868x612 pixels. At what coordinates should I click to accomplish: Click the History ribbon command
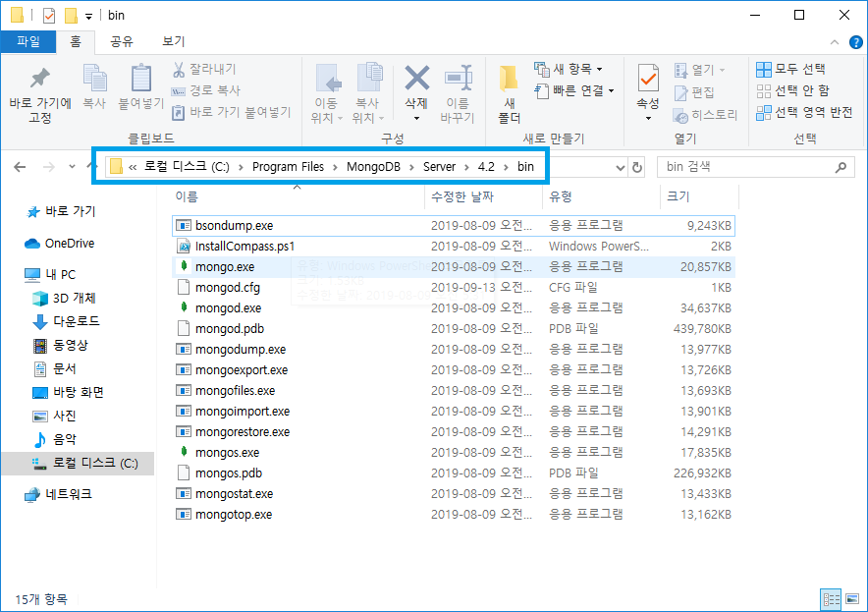[705, 115]
